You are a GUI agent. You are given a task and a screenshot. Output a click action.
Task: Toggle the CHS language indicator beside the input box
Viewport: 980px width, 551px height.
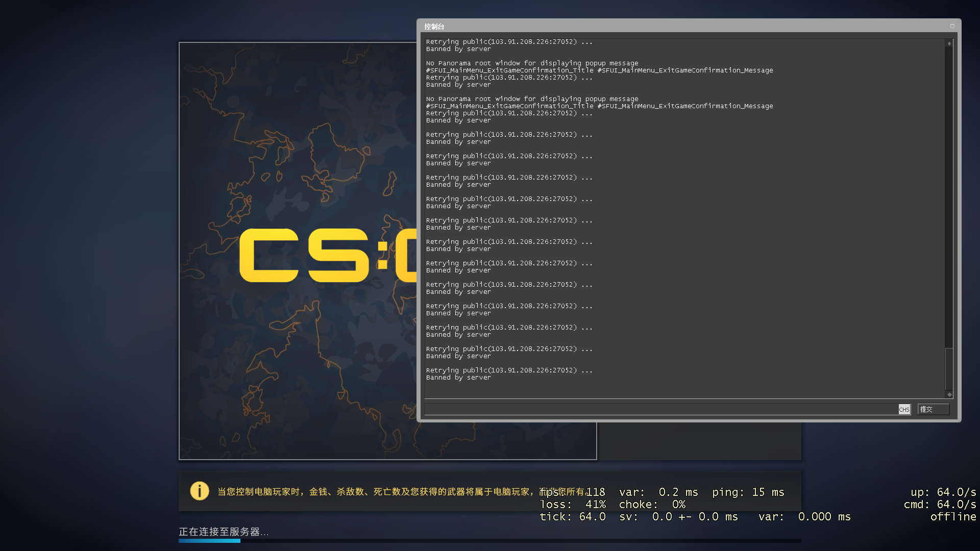[904, 409]
